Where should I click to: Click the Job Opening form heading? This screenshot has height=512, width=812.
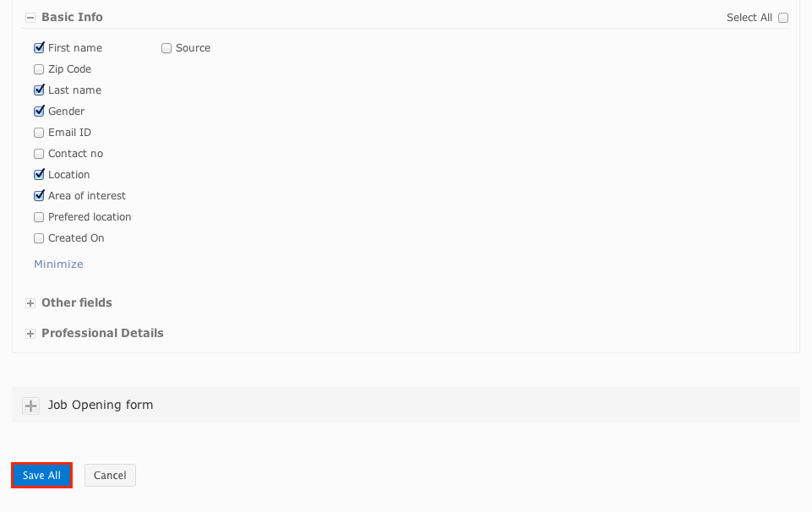tap(101, 405)
